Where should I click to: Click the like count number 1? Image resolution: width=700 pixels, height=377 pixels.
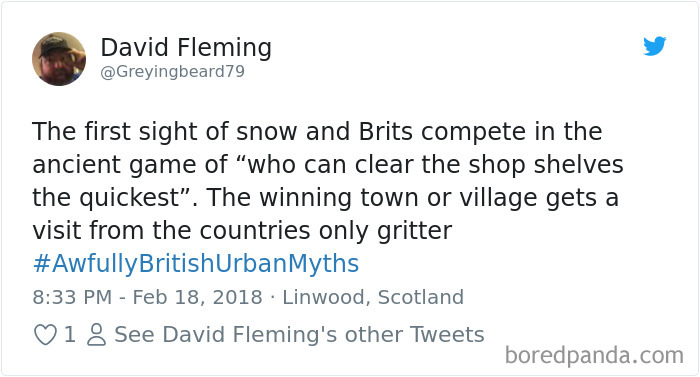click(x=69, y=335)
